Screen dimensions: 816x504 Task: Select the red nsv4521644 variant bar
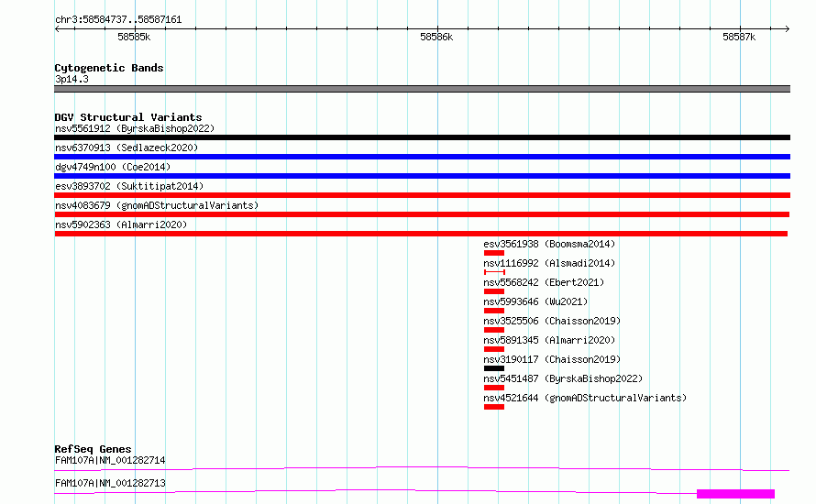pos(494,407)
